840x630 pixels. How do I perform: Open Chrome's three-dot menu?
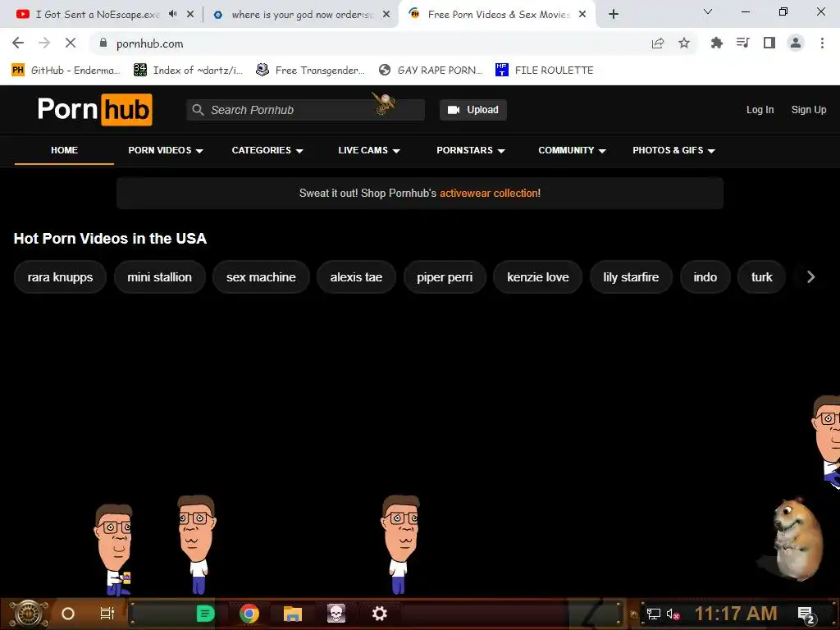pyautogui.click(x=822, y=43)
